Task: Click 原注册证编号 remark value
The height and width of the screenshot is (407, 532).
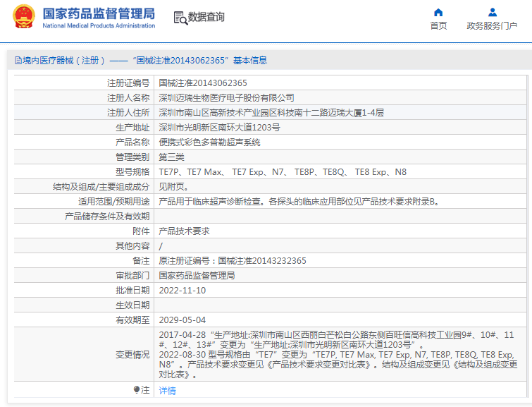Action: click(233, 261)
